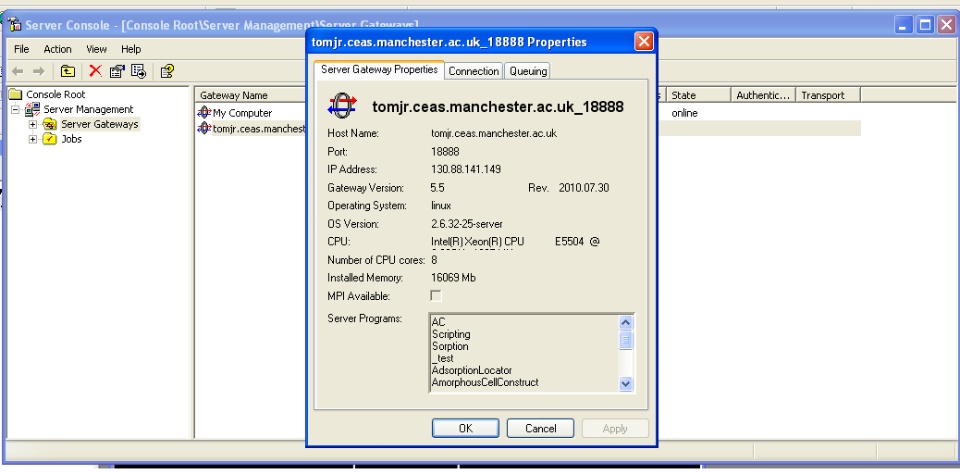Screen dimensions: 960x474
Task: Select Console Root in tree
Action: 55,95
